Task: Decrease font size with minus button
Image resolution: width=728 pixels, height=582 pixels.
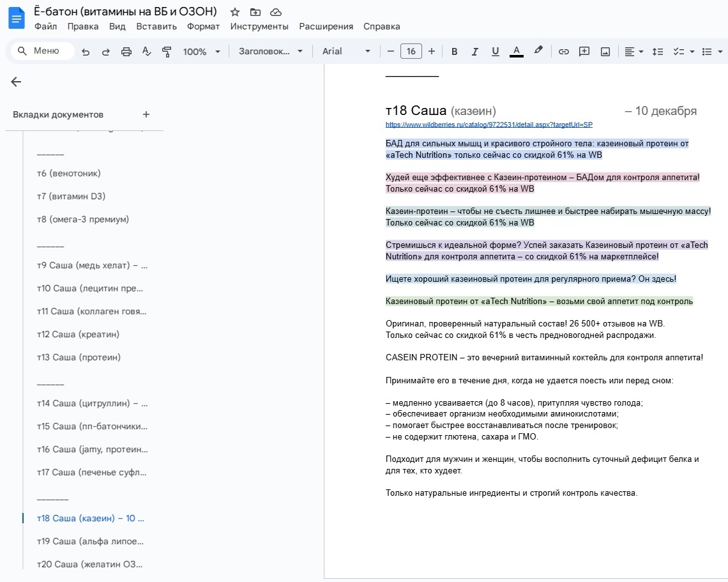Action: [391, 52]
